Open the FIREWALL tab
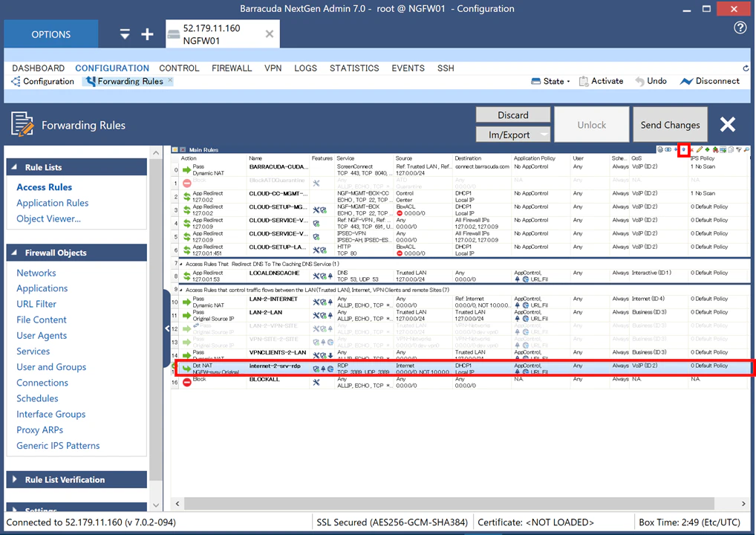 tap(232, 68)
